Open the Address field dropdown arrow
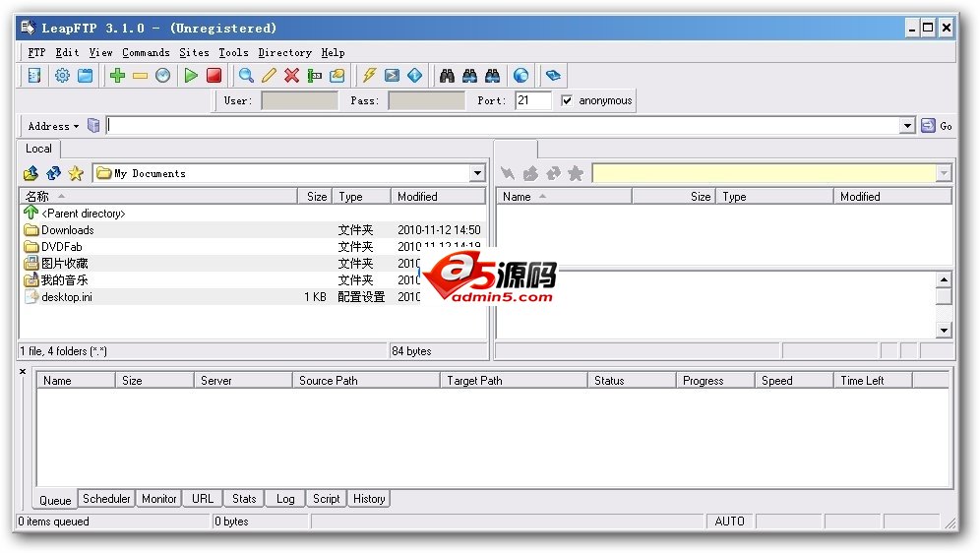Viewport: 980px width, 553px height. pos(907,126)
